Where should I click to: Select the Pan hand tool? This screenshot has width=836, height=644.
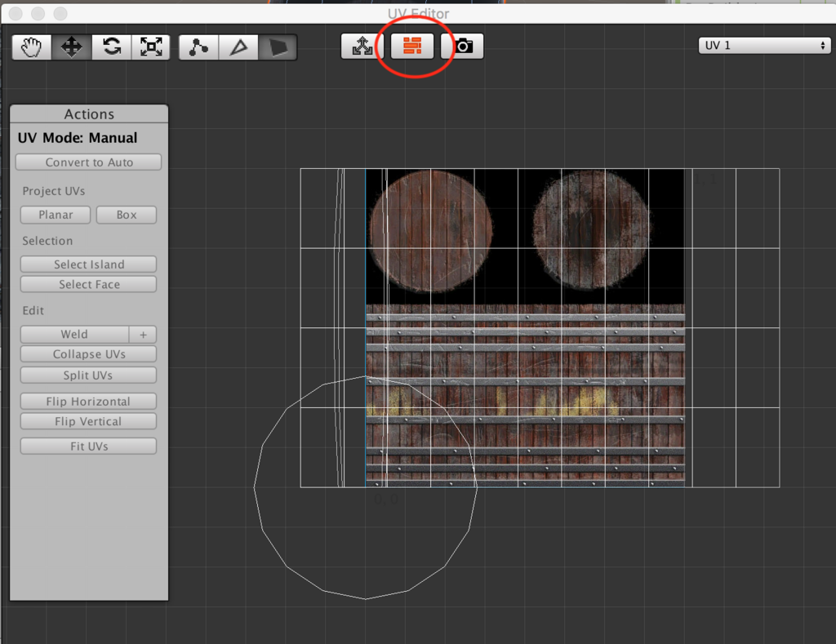pos(32,47)
